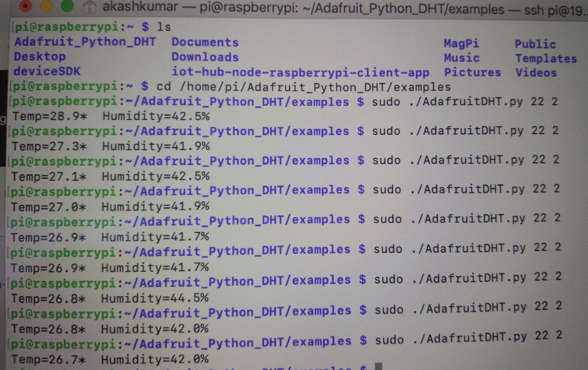Click the Downloads directory name
Viewport: 588px width, 370px height.
click(205, 57)
